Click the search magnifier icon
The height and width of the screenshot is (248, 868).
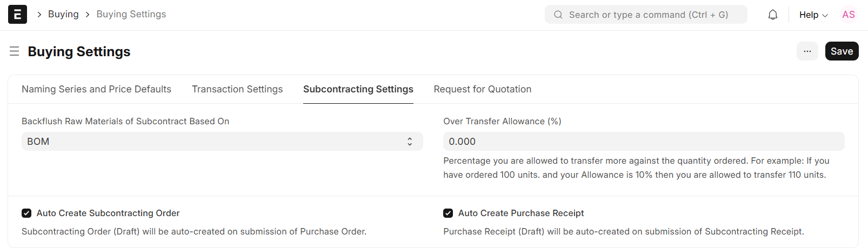coord(558,15)
